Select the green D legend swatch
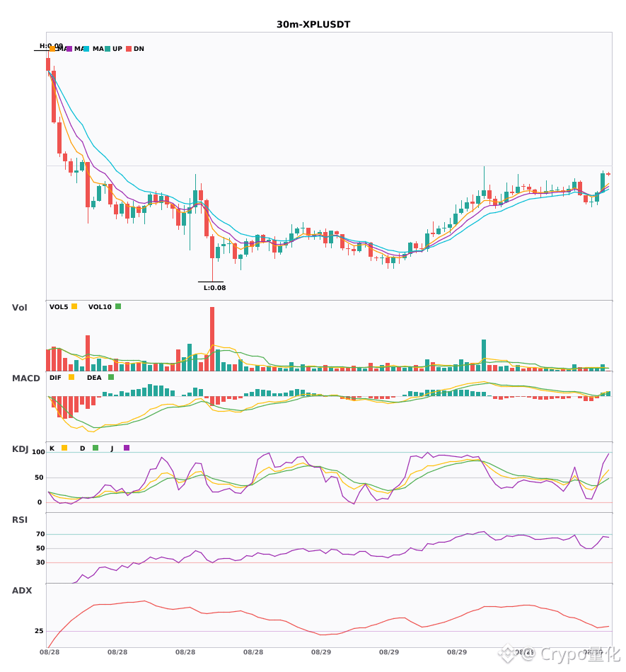This screenshot has width=626, height=672. coord(95,448)
